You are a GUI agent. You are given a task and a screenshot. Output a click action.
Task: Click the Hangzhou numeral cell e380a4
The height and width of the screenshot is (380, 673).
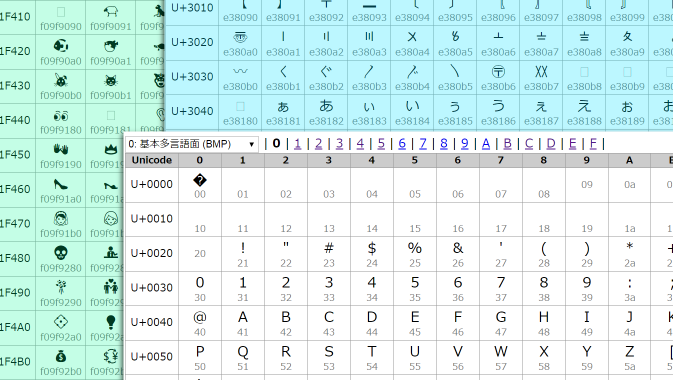412,43
